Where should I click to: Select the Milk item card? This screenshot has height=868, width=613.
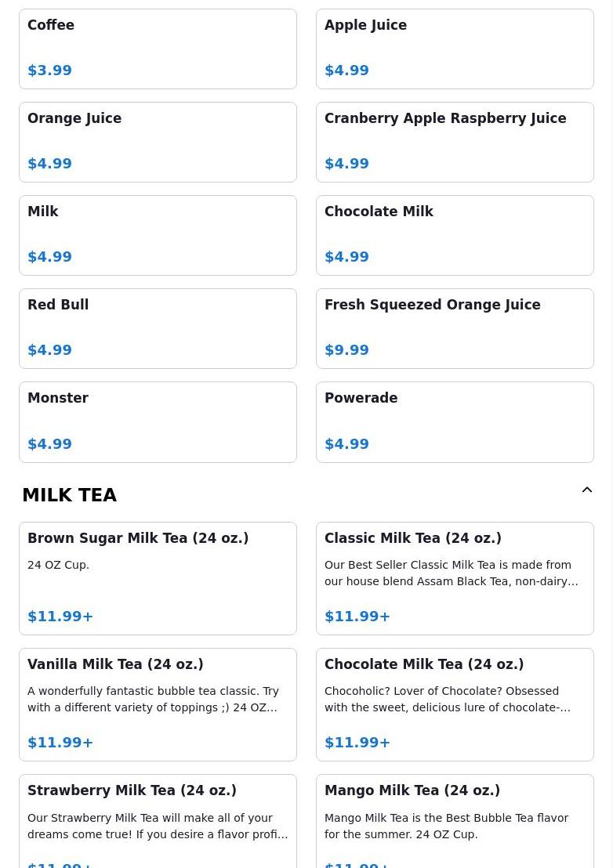click(x=158, y=235)
